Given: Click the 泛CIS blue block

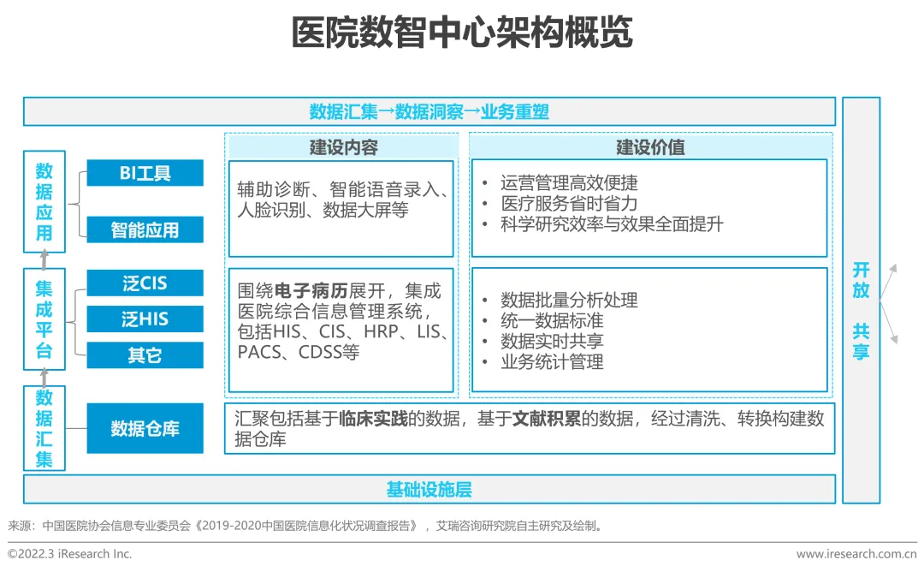Looking at the screenshot, I should [x=145, y=283].
